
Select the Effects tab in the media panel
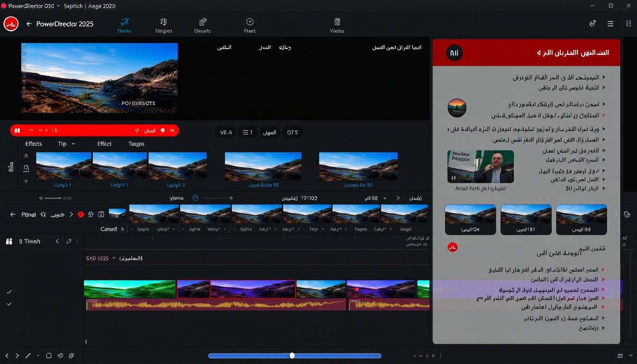34,144
